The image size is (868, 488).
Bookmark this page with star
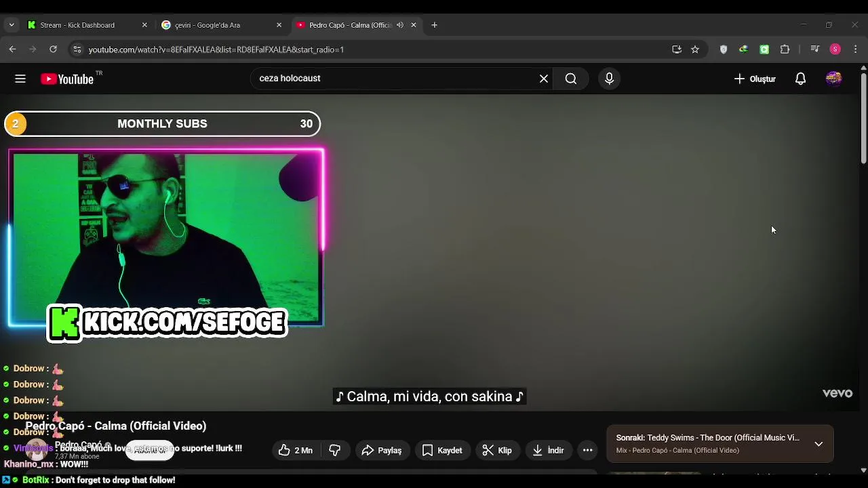pos(695,49)
